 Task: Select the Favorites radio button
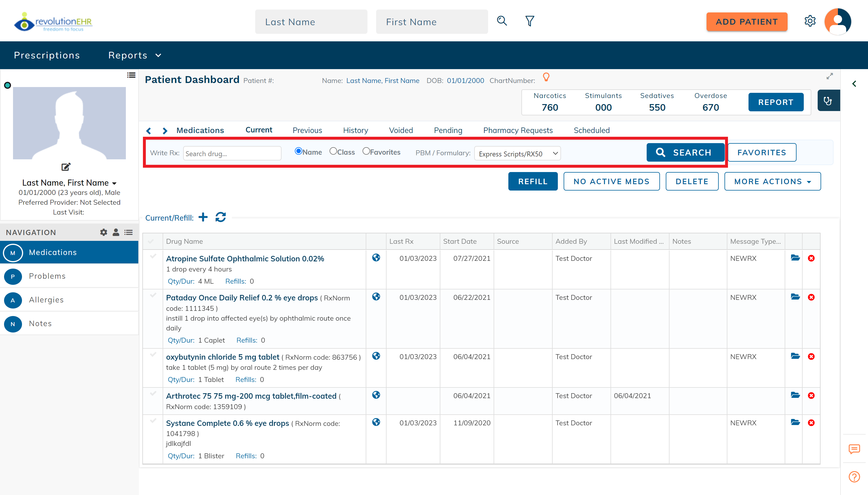(x=366, y=151)
